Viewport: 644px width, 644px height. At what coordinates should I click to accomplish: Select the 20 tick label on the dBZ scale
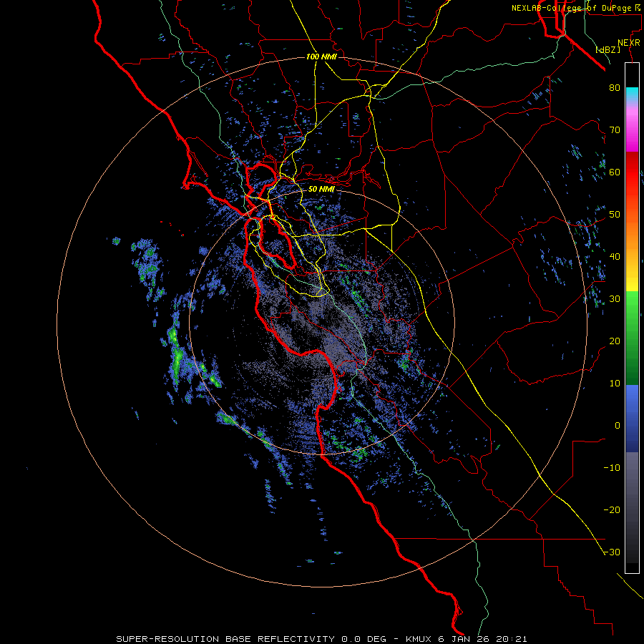(615, 341)
